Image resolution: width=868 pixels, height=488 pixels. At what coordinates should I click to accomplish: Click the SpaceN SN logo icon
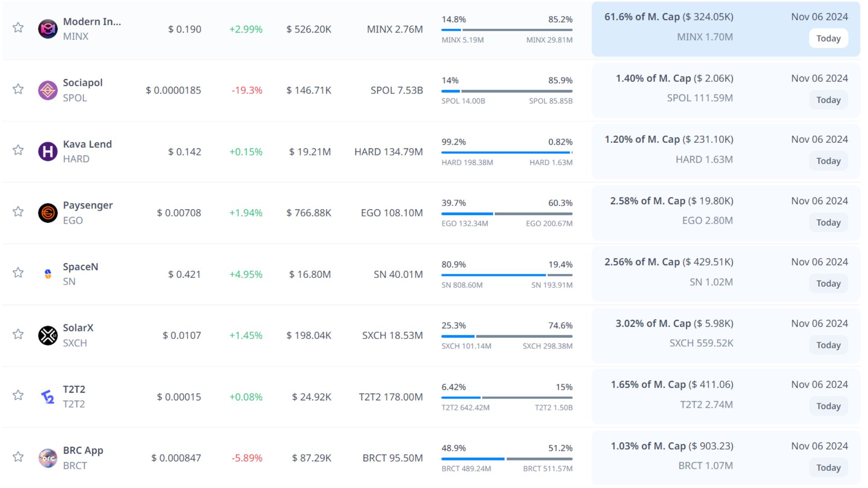point(47,274)
